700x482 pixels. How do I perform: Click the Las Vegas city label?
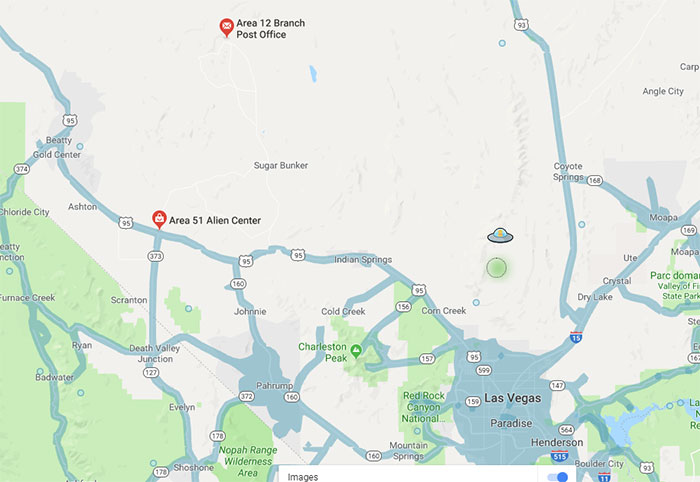512,398
